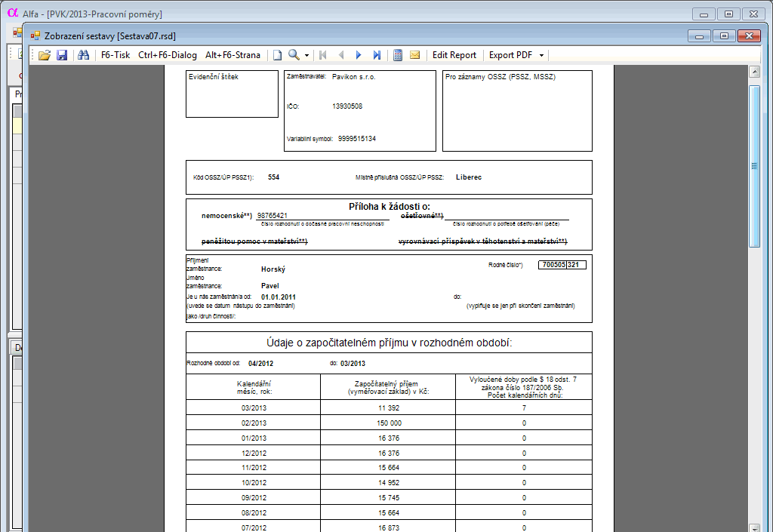Open the Edit Report editor
This screenshot has height=532, width=773.
pos(454,55)
